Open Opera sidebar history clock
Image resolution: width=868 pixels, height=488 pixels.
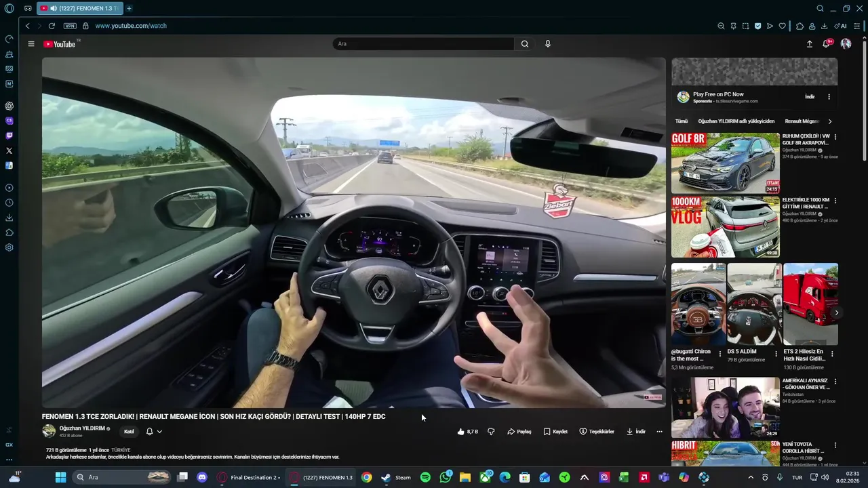point(9,203)
